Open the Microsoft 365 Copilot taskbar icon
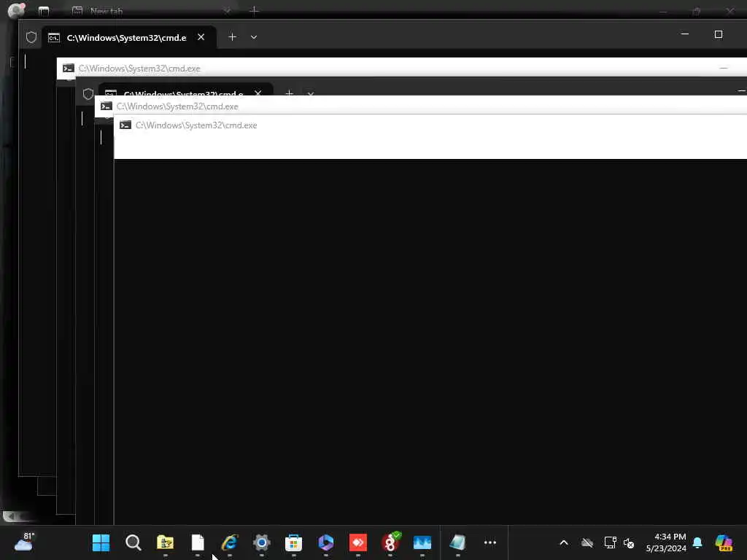Viewport: 747px width, 560px height. [x=326, y=542]
